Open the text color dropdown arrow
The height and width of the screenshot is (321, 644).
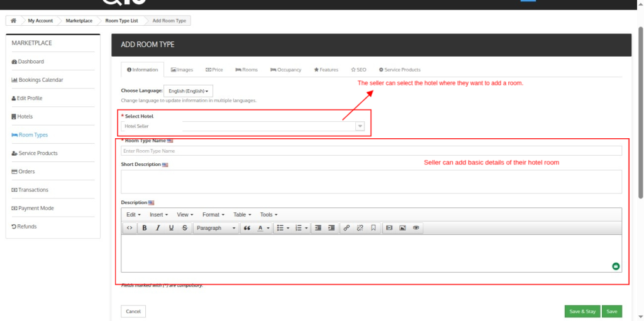pyautogui.click(x=268, y=228)
